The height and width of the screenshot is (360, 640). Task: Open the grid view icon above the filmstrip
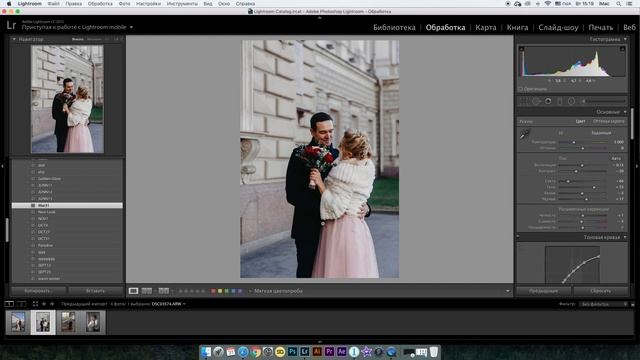tap(35, 304)
